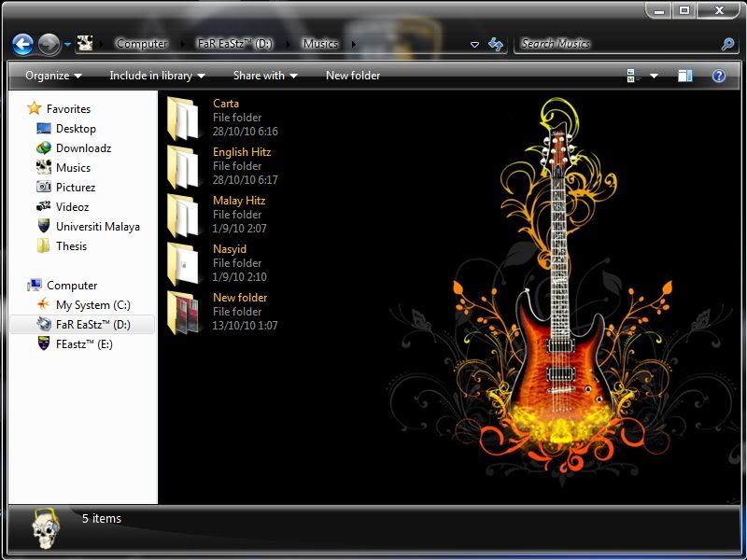This screenshot has width=747, height=560.
Task: Click Musics in the address breadcrumb
Action: point(320,44)
